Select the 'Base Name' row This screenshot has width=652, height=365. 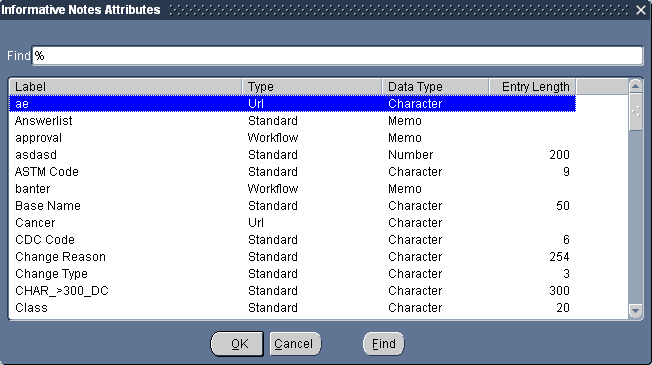click(x=293, y=206)
